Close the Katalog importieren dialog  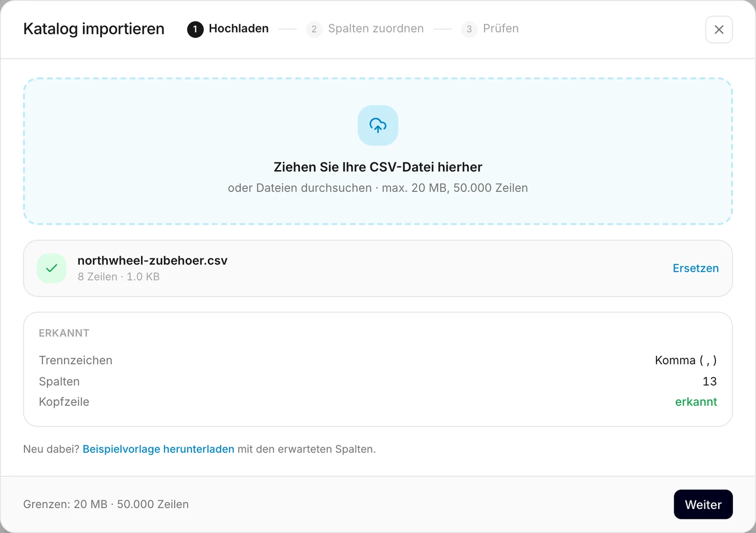point(719,29)
